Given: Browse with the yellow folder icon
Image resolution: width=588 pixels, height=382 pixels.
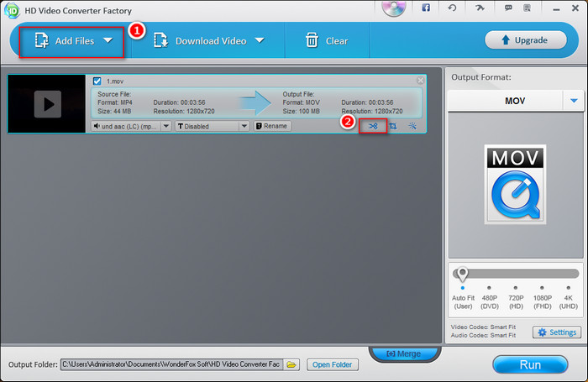Looking at the screenshot, I should [291, 364].
